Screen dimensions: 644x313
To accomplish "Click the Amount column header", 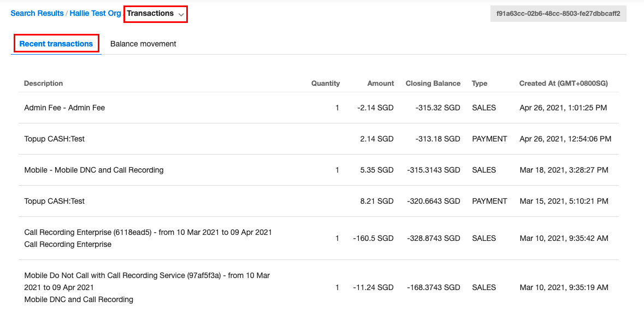I will tap(380, 84).
